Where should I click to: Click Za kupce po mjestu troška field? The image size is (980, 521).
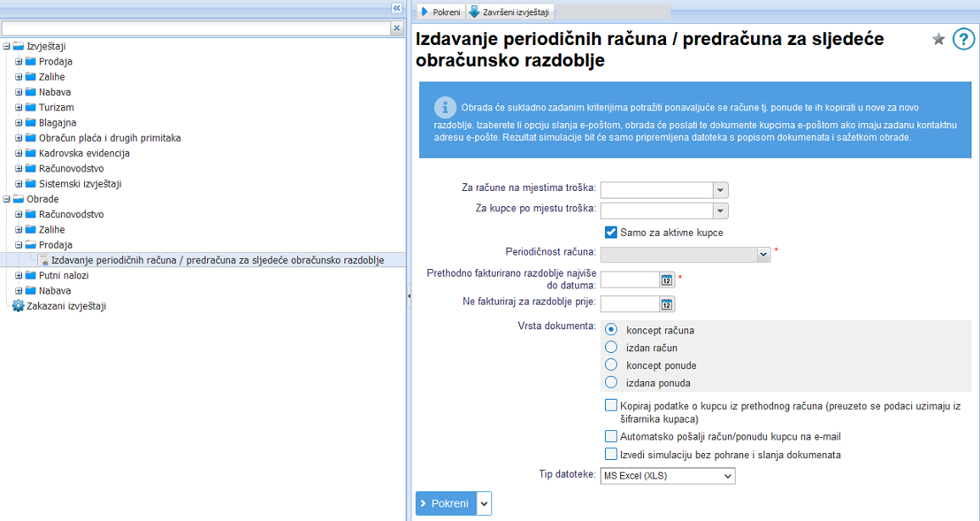[x=657, y=210]
